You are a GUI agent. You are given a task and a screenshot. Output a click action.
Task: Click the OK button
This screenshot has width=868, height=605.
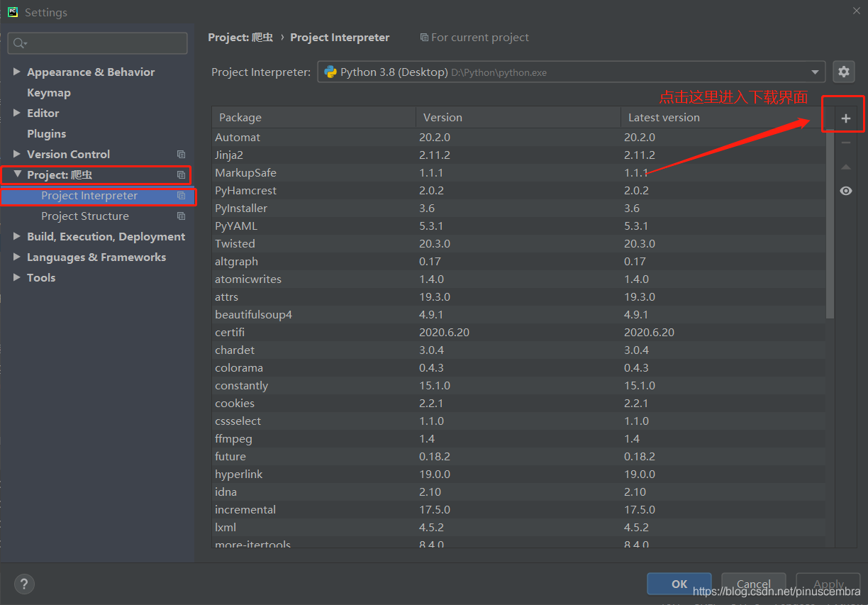point(679,584)
